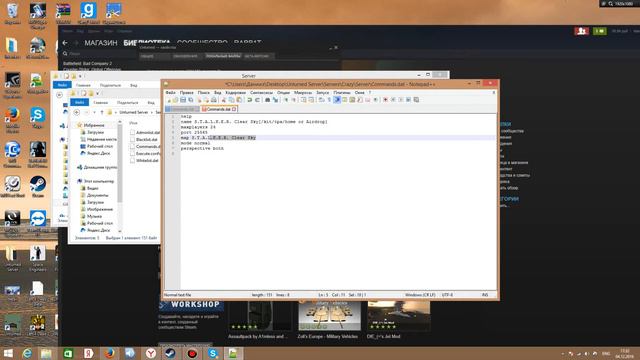
Task: Click Windows (CR LF) in Notepad++ status bar
Action: click(x=420, y=295)
